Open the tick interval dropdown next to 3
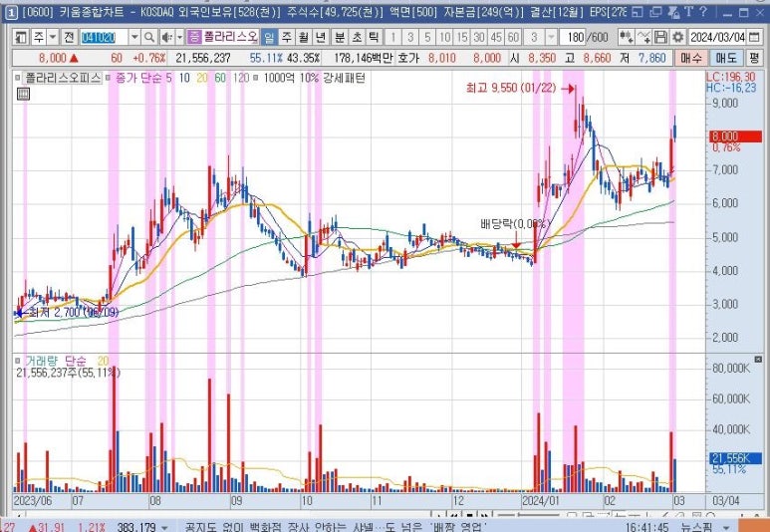 click(x=551, y=36)
